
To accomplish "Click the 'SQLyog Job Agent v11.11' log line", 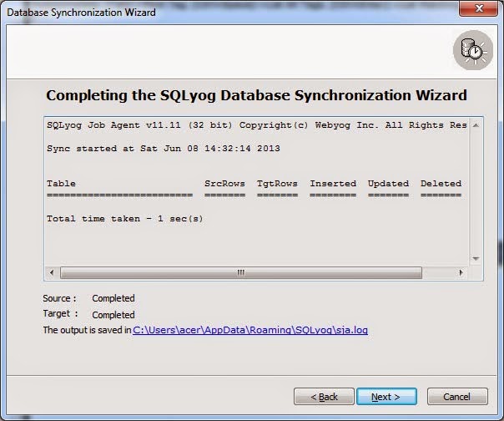I will point(257,125).
